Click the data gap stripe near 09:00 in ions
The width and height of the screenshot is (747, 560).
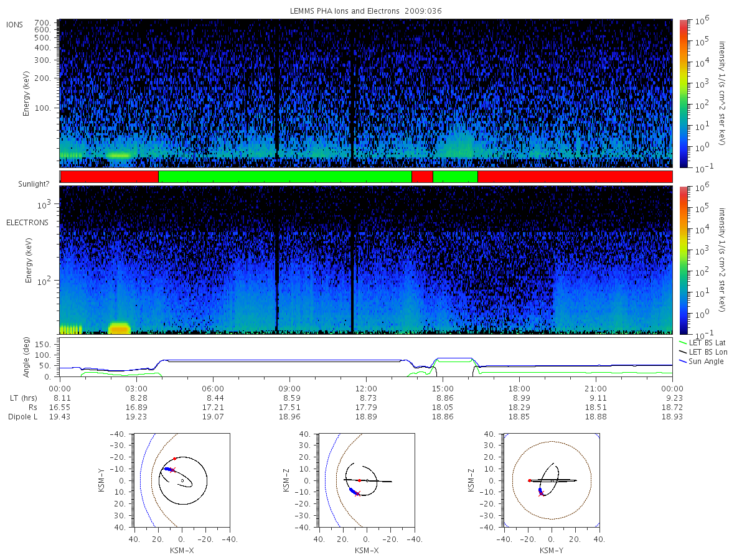276,93
